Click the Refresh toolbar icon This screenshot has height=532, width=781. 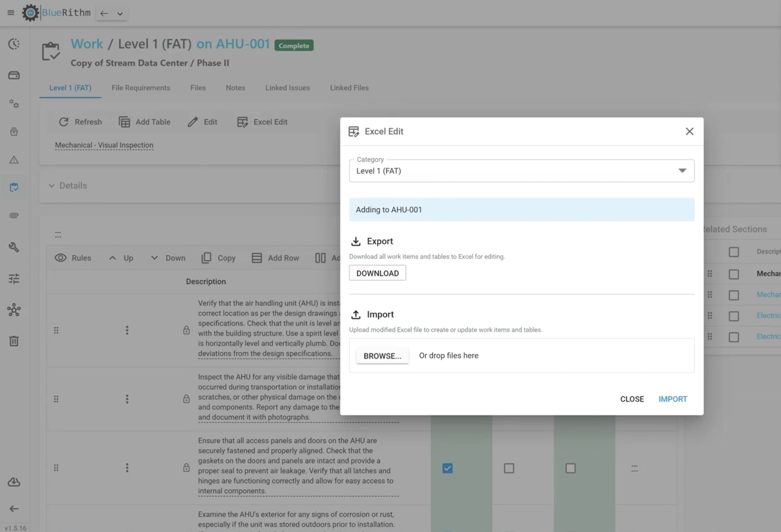(x=64, y=122)
